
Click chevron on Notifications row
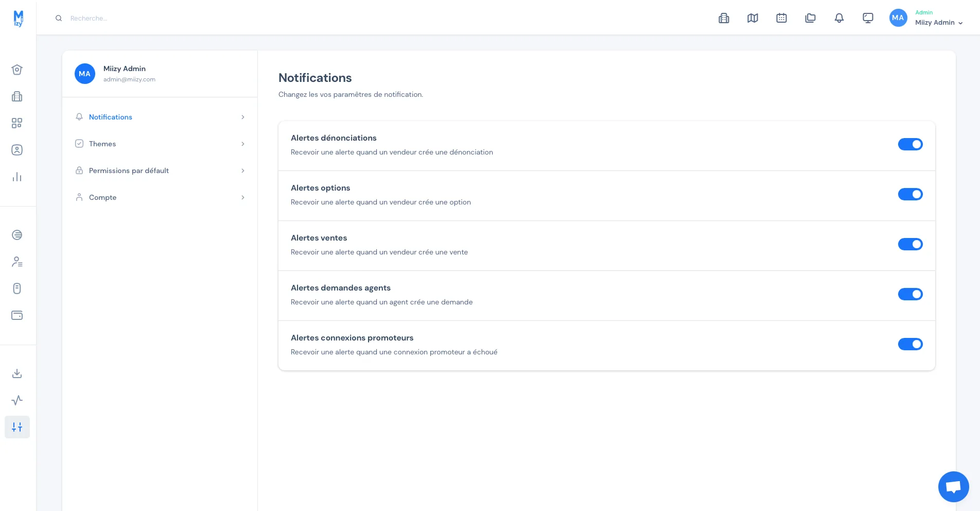pos(243,117)
